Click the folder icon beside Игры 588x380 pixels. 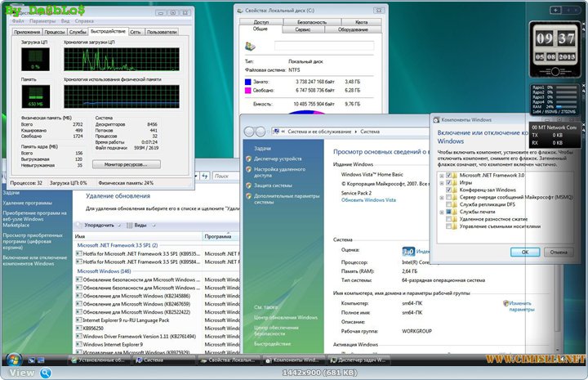[x=454, y=184]
